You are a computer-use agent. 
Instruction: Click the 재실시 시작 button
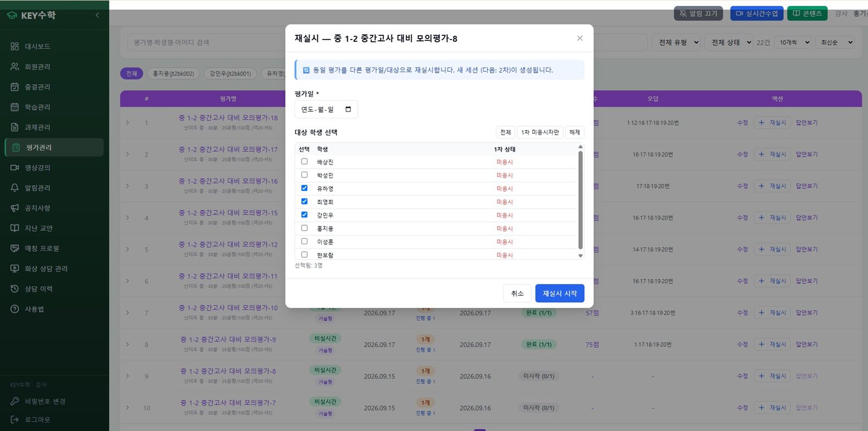tap(560, 293)
